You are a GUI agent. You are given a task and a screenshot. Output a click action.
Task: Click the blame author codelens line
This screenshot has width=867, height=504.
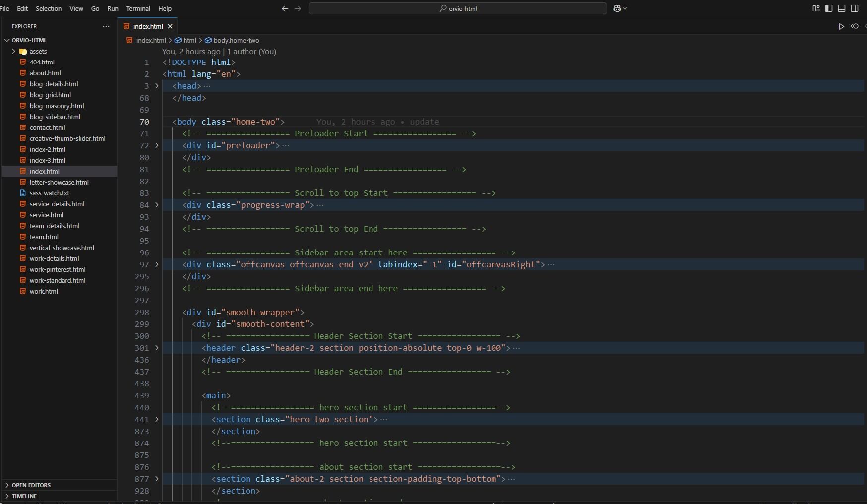click(x=219, y=51)
